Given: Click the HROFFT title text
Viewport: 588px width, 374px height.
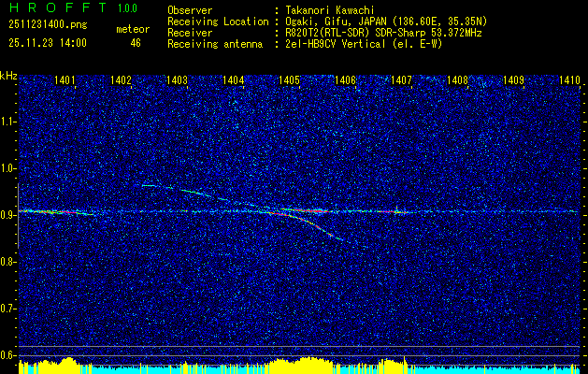Looking at the screenshot, I should pos(58,7).
